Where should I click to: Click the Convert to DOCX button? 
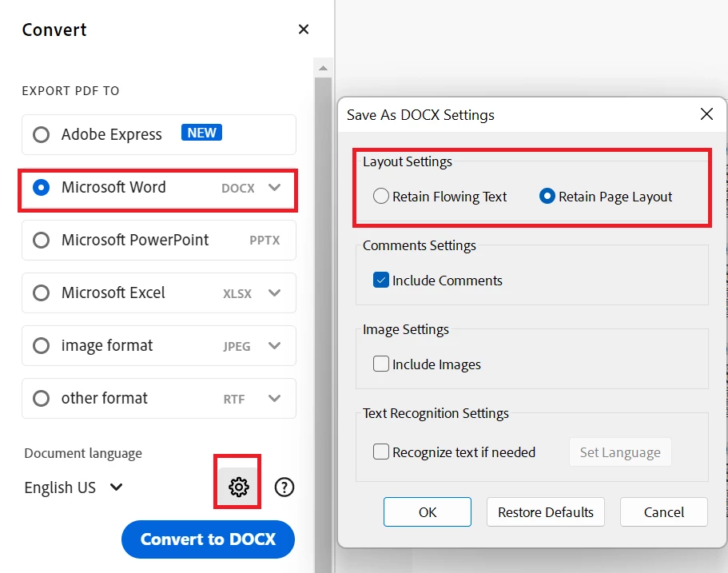[x=208, y=539]
